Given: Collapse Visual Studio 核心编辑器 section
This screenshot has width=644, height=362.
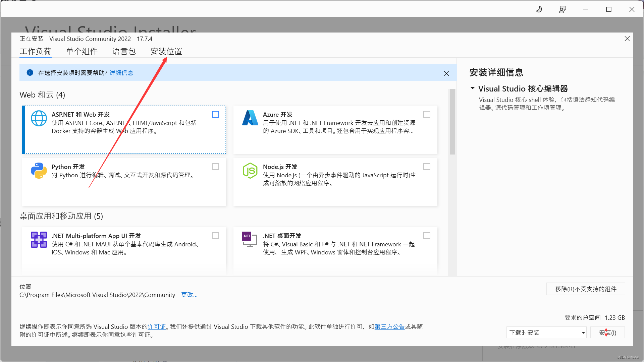Looking at the screenshot, I should pos(473,88).
